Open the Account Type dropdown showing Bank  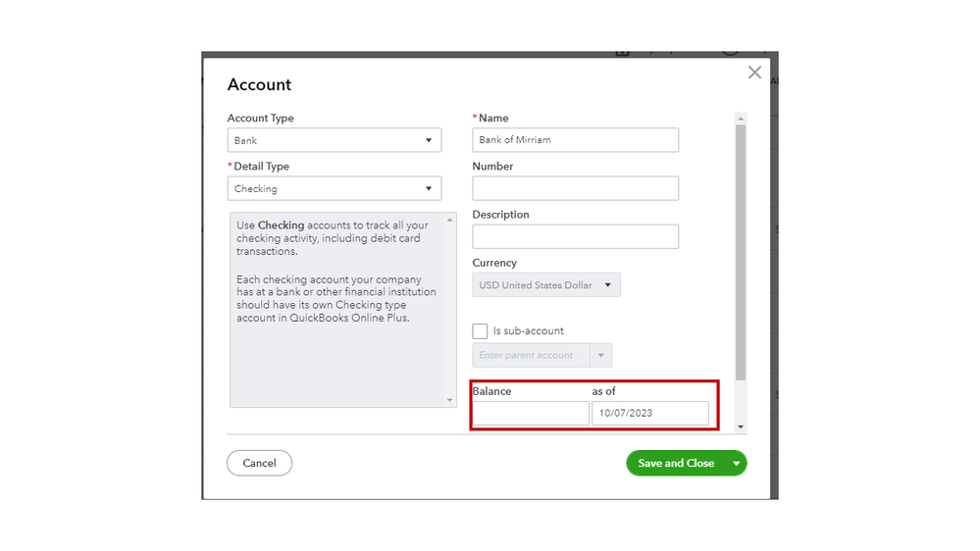(334, 140)
